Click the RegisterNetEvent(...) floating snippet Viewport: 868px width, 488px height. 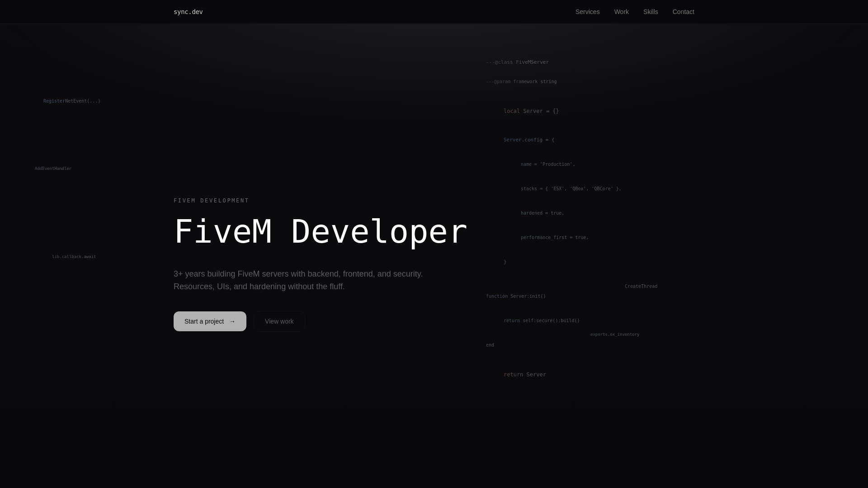[72, 101]
